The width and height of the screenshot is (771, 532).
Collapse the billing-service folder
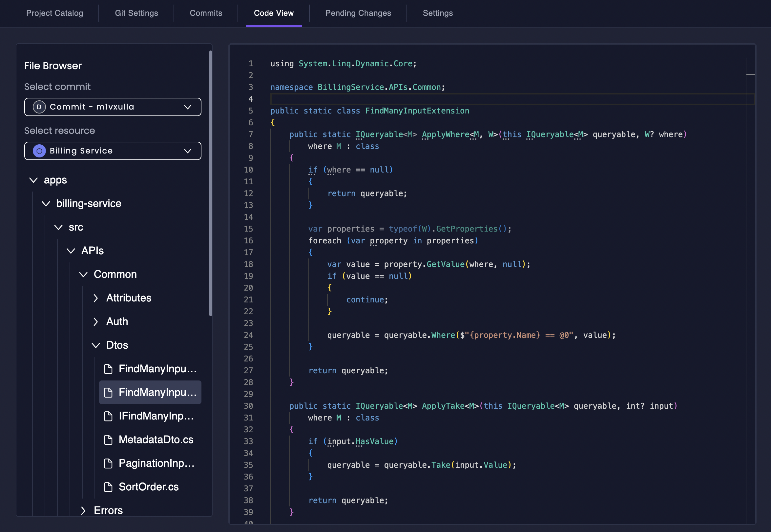click(46, 204)
